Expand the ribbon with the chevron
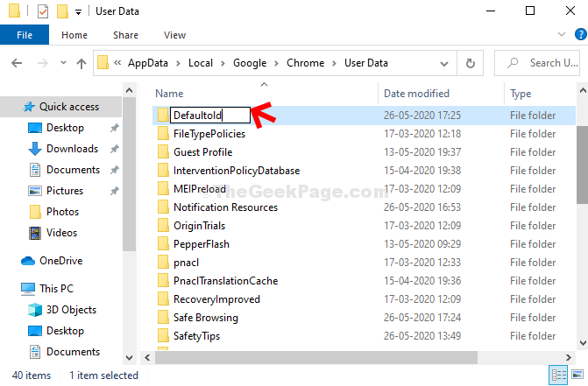The height and width of the screenshot is (386, 588). [x=562, y=34]
